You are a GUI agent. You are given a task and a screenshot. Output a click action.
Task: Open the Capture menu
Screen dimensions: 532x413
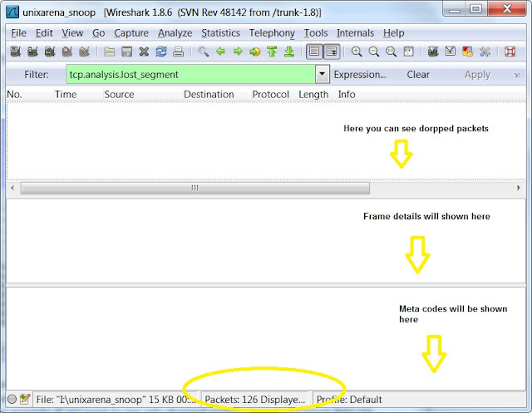coord(131,33)
